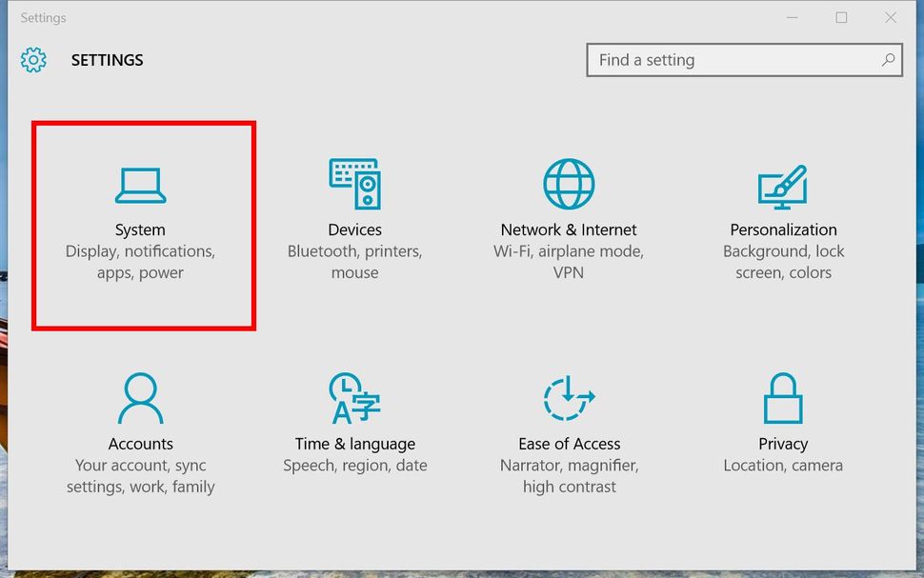924x578 pixels.
Task: Open Display, notifications, apps, power settings
Action: [141, 262]
